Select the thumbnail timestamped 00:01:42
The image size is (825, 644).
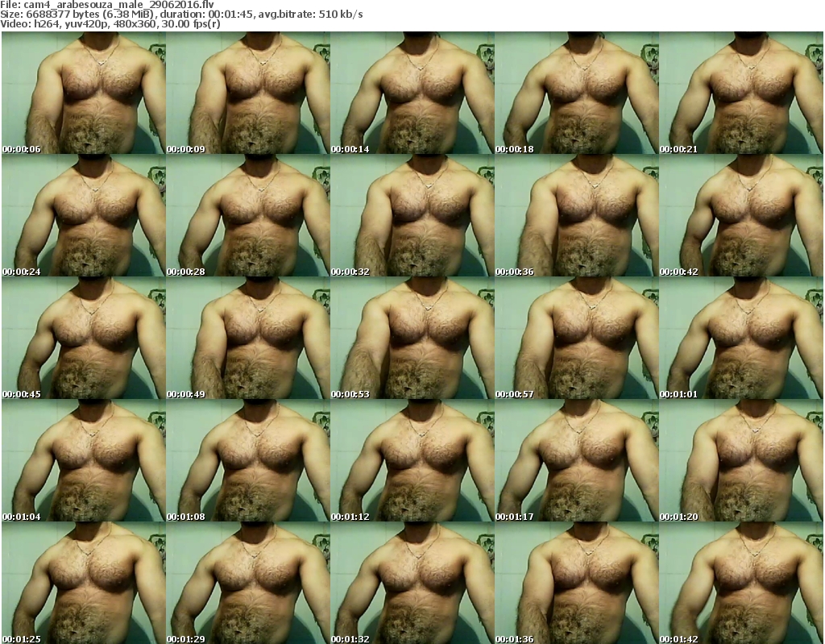(741, 583)
